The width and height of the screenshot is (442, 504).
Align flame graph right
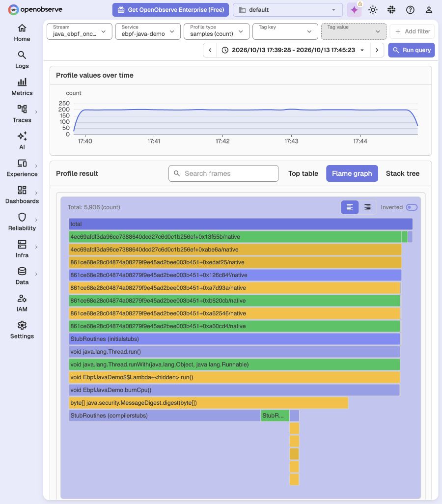click(x=367, y=207)
